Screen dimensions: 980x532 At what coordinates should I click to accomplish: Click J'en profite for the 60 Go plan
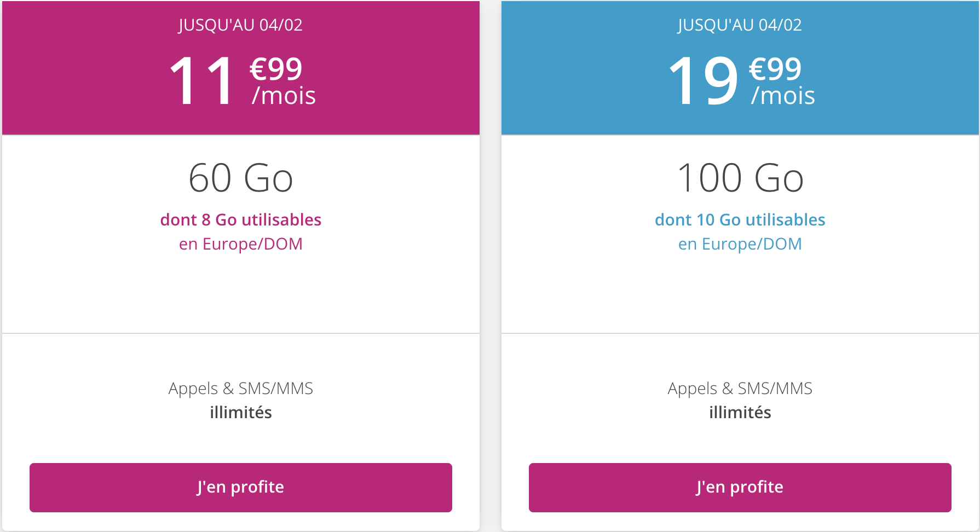(241, 488)
